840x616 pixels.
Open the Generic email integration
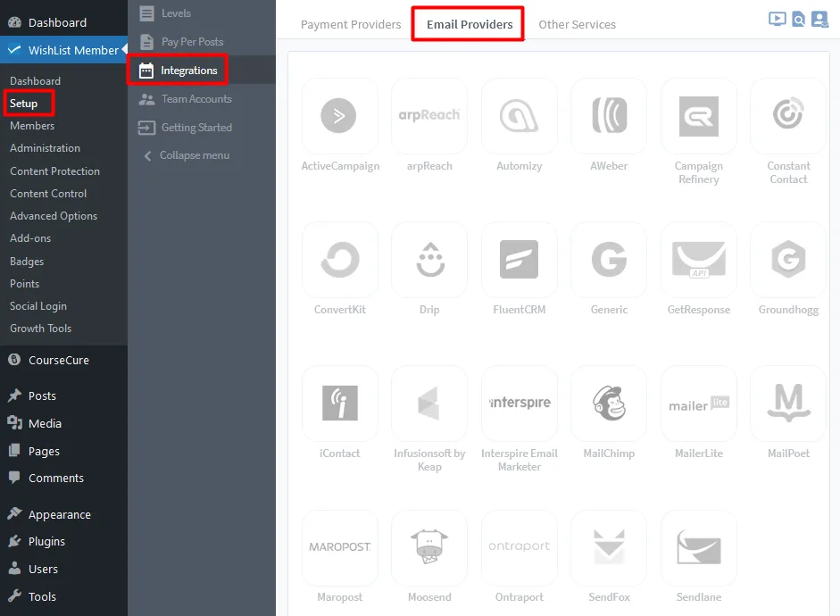click(609, 260)
